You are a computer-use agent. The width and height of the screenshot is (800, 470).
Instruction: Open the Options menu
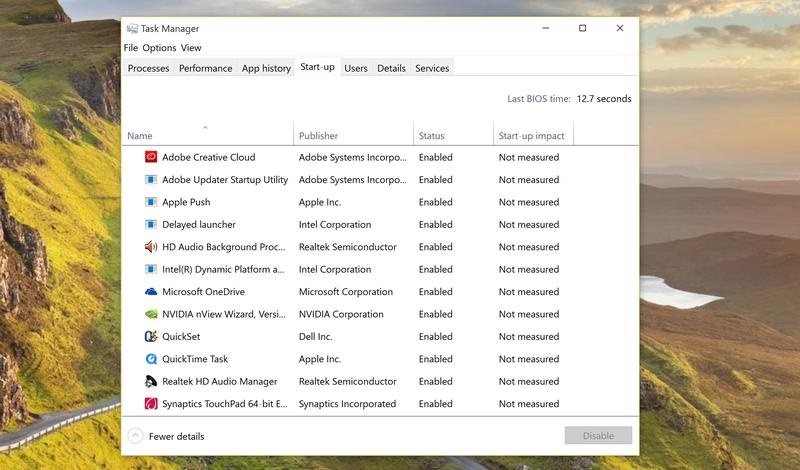[x=159, y=48]
